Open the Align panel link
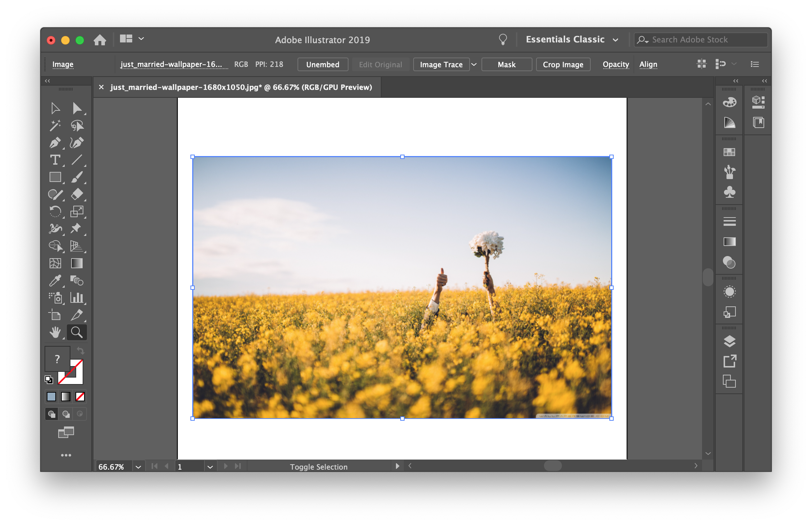Viewport: 812px width, 525px height. [x=648, y=64]
